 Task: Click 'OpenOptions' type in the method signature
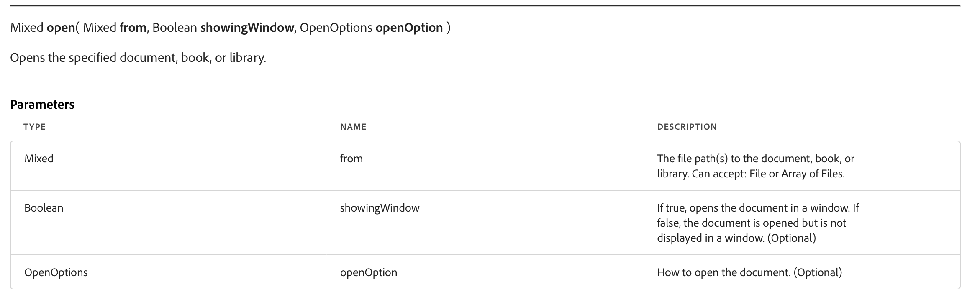(336, 28)
